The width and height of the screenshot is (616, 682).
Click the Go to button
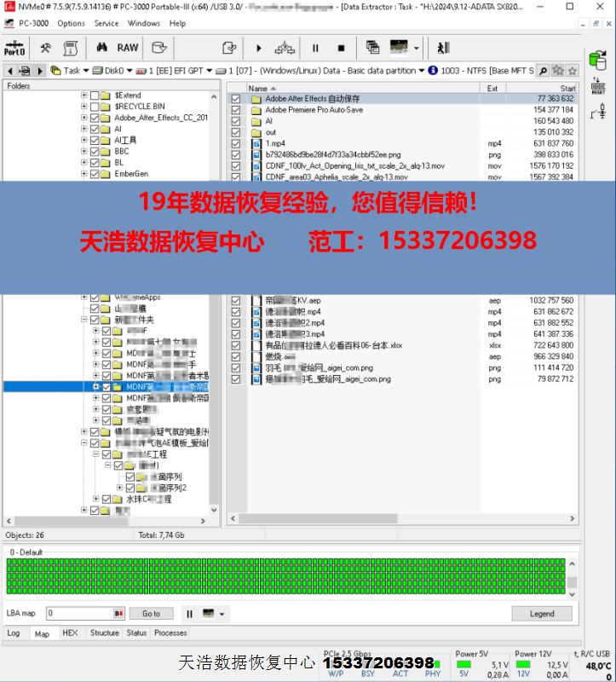click(151, 614)
